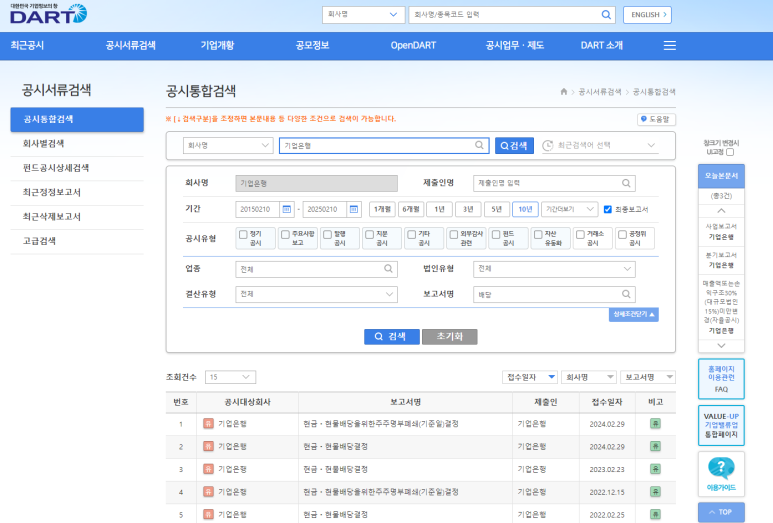Check the 거래소공시 checkbox

tap(580, 235)
